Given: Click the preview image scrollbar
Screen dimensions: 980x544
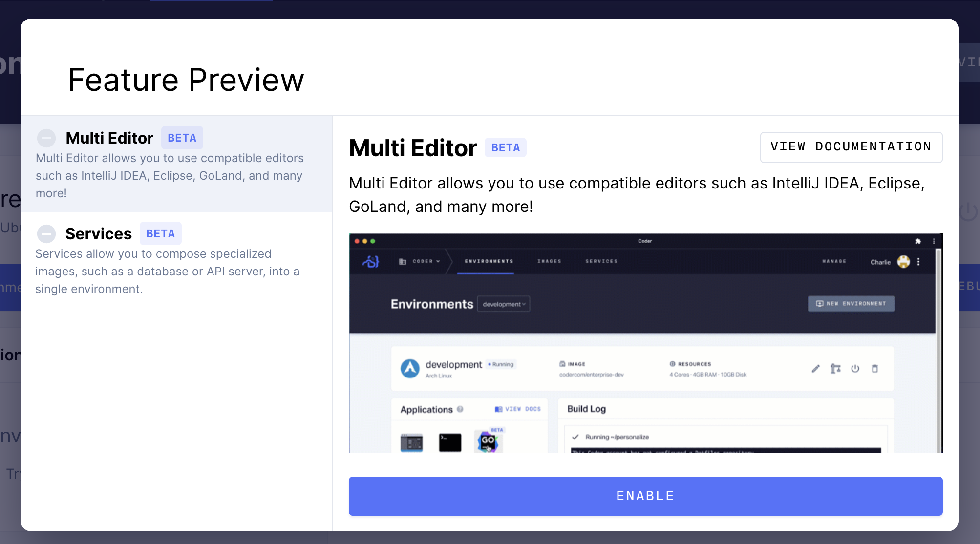Looking at the screenshot, I should (x=938, y=351).
